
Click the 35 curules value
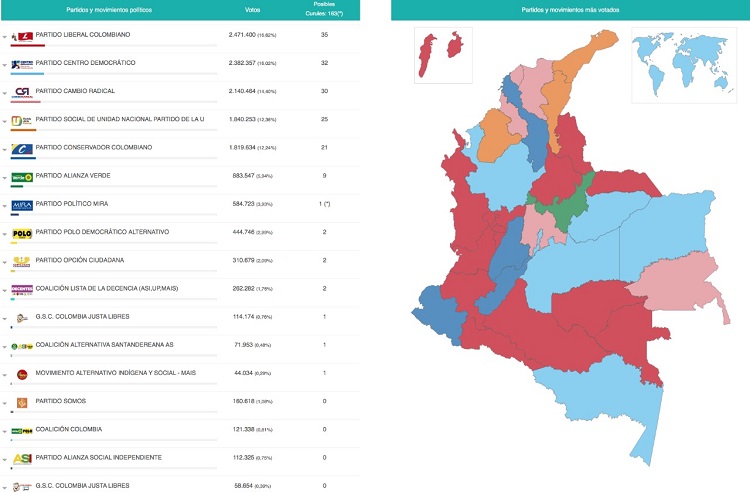tap(324, 35)
